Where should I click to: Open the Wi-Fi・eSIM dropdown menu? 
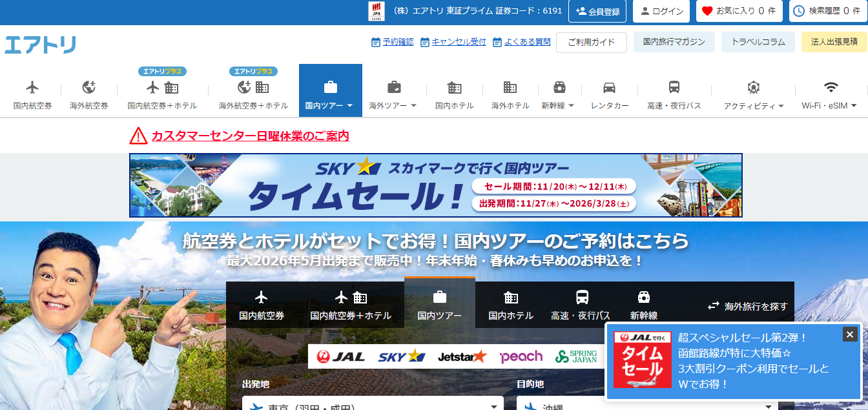[829, 105]
